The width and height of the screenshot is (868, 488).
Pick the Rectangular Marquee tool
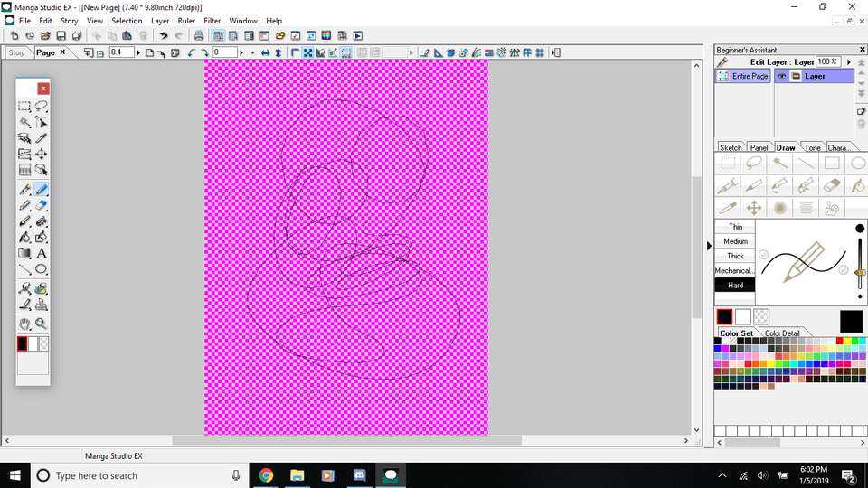tap(25, 106)
